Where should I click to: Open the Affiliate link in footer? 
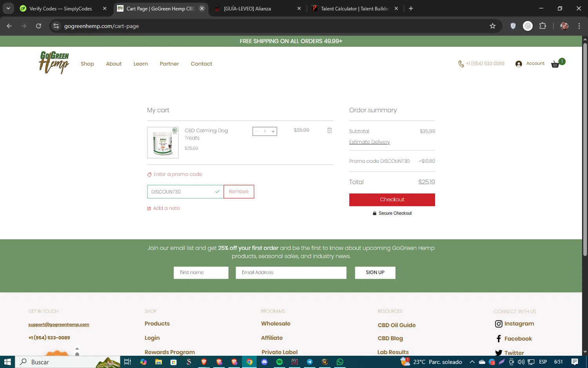pyautogui.click(x=272, y=338)
